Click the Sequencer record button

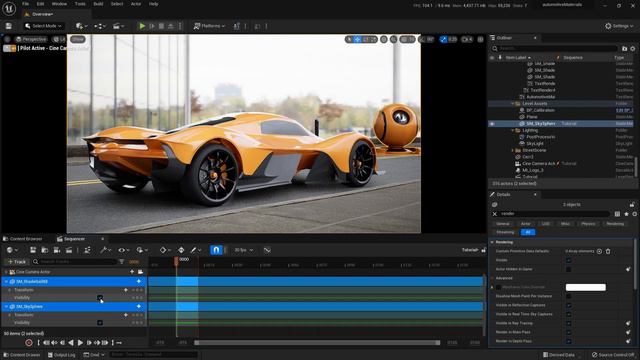coord(29,343)
